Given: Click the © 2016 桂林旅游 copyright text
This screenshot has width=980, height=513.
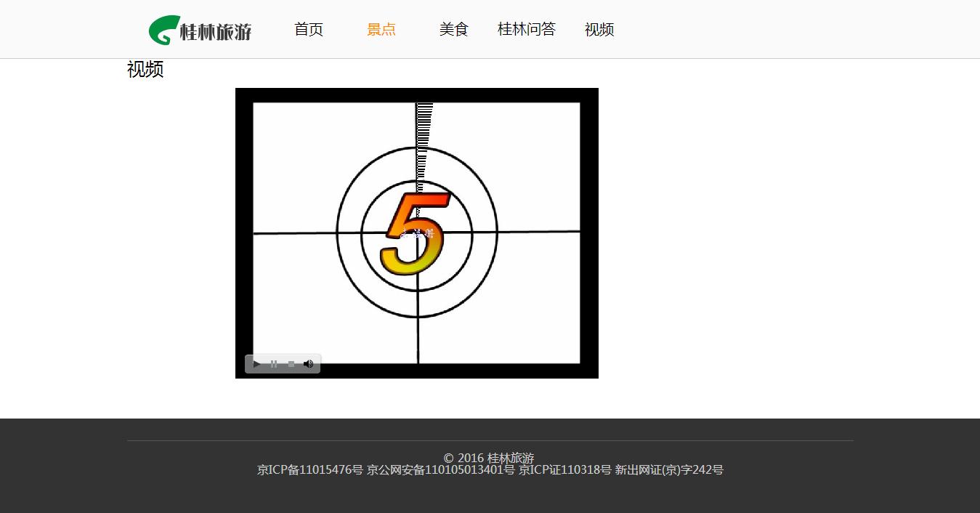Looking at the screenshot, I should (489, 458).
